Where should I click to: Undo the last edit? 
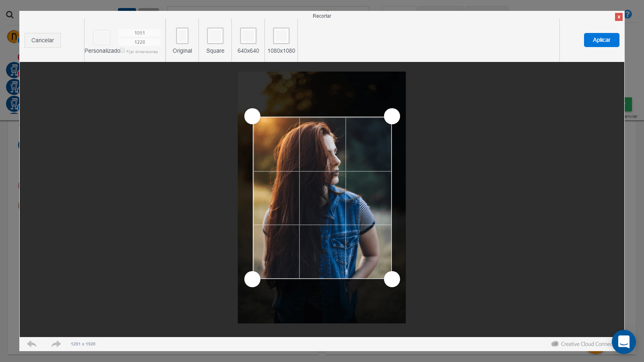click(x=32, y=344)
